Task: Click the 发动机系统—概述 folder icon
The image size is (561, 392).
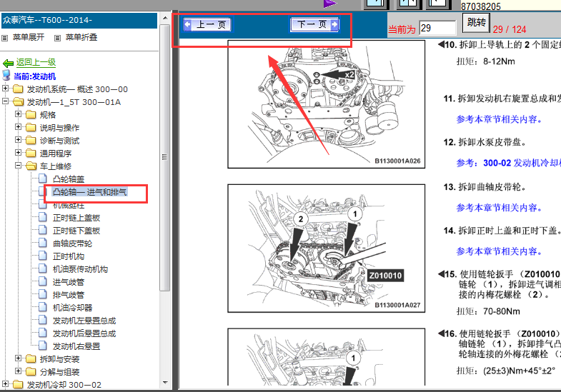Action: (x=18, y=89)
